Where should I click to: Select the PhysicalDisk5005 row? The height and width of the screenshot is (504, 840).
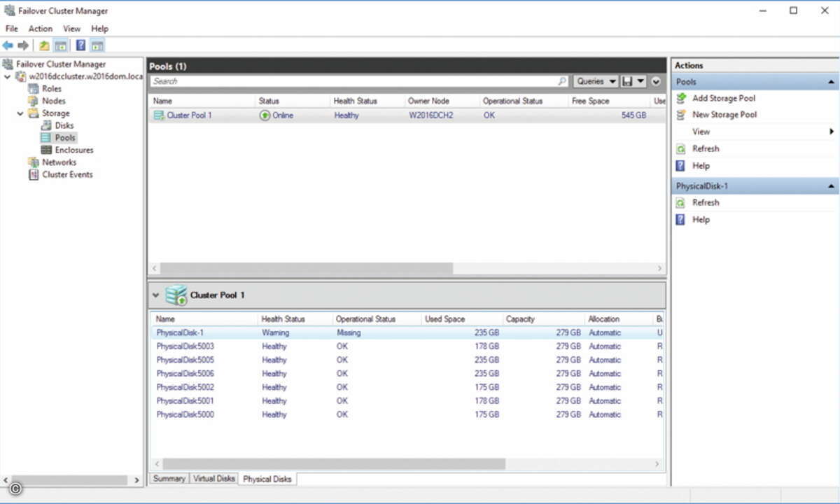pyautogui.click(x=407, y=360)
